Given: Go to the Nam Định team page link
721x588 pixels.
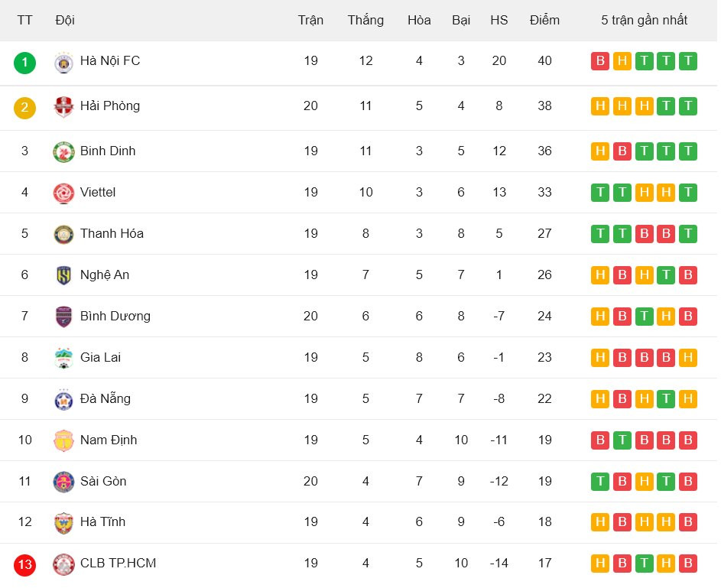Looking at the screenshot, I should tap(109, 440).
